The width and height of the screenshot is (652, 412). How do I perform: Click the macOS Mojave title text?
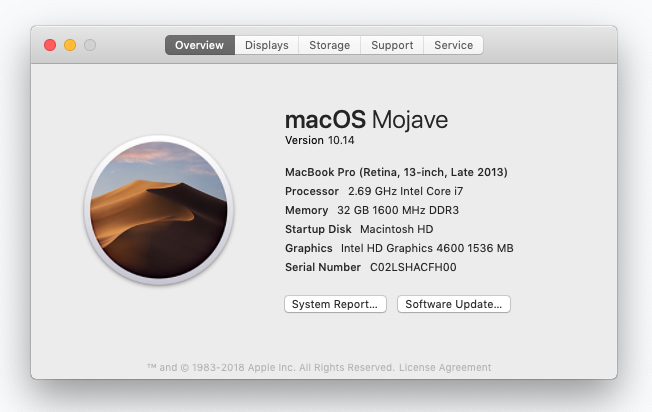point(366,120)
